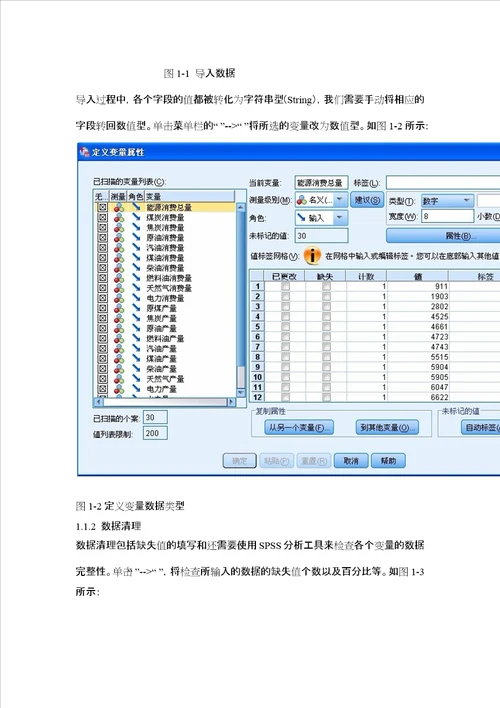Click the variable list scroll-down arrow
Viewport: 500px width, 708px height.
click(241, 393)
